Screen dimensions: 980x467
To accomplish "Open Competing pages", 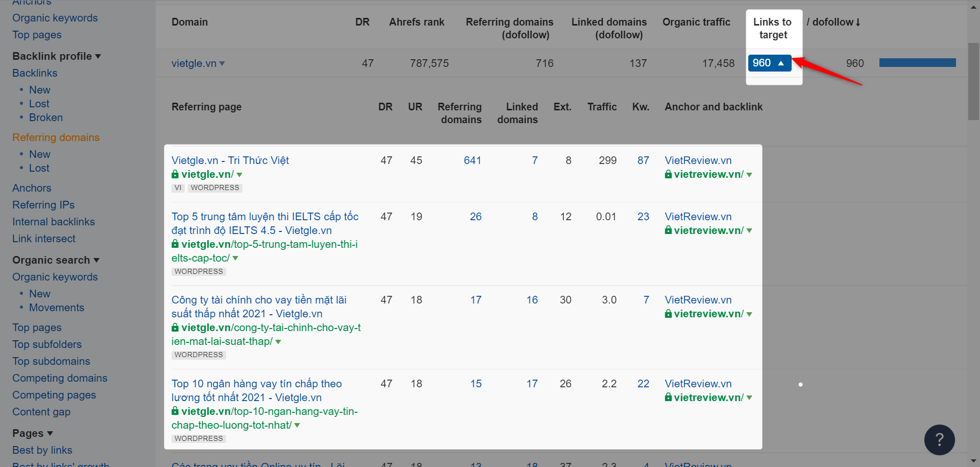I will coord(54,395).
